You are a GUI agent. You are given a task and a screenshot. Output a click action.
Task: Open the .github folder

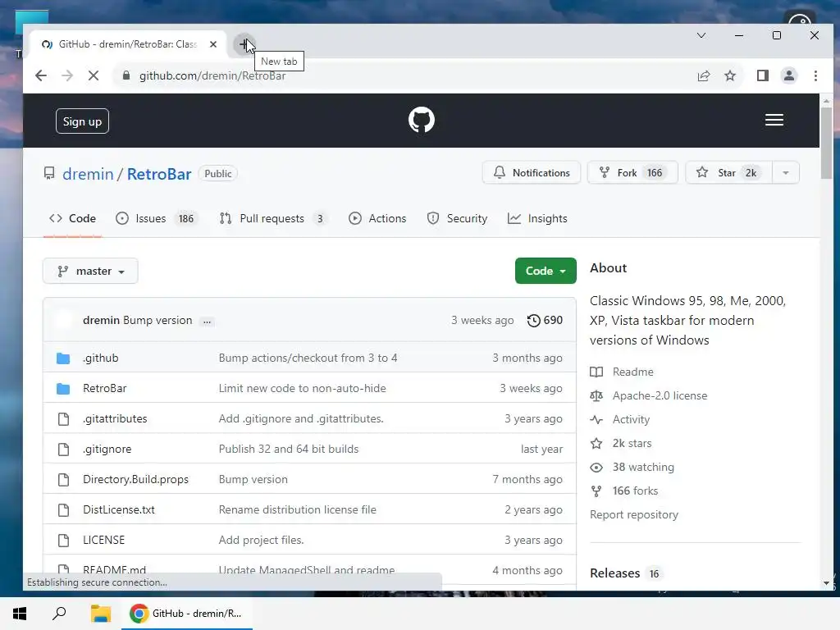pos(101,358)
